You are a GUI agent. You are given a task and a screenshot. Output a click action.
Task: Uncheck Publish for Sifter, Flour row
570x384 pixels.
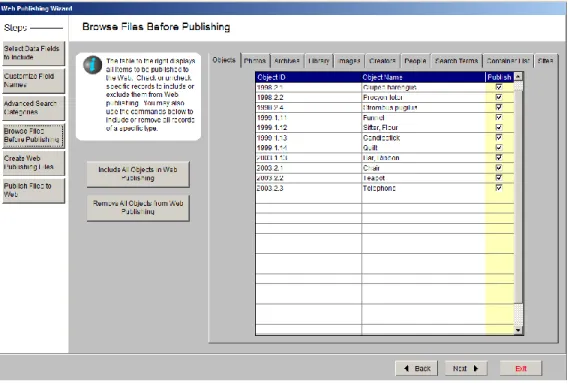point(499,127)
